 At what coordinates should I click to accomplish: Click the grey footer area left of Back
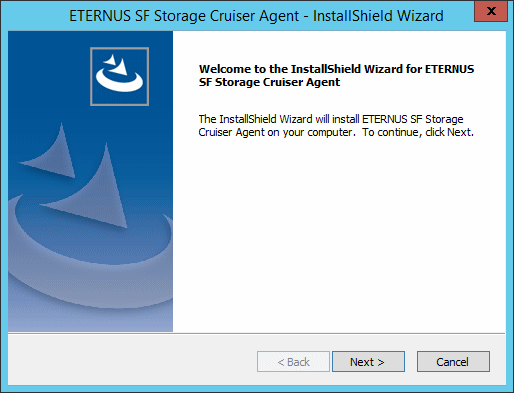tap(132, 362)
